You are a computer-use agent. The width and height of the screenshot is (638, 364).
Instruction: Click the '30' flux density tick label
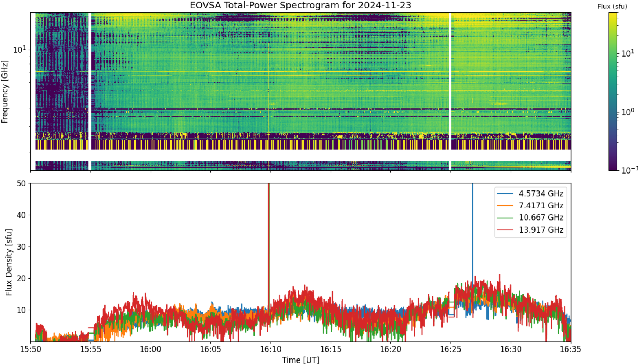point(21,247)
